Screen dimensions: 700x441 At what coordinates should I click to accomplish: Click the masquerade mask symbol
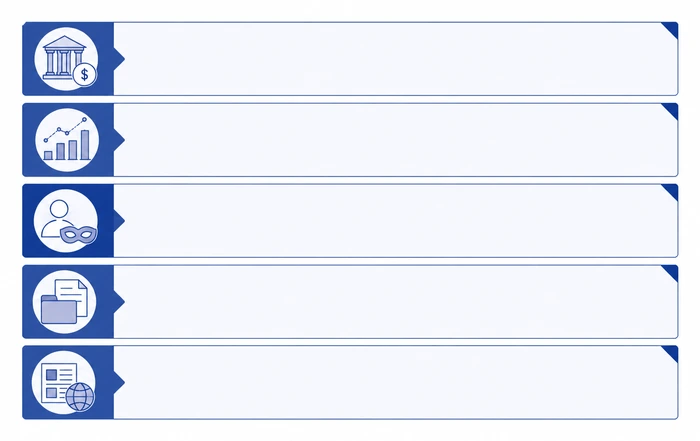point(79,234)
